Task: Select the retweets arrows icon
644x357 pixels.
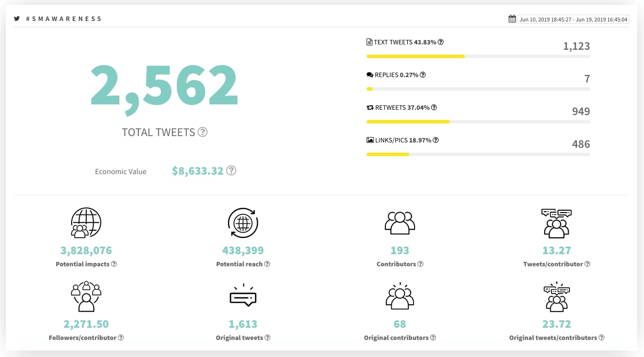Action: (x=370, y=107)
